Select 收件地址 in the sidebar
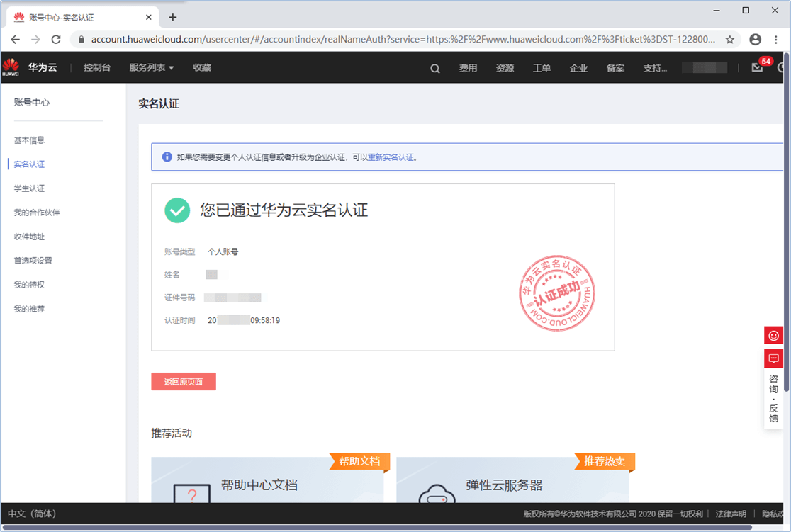The height and width of the screenshot is (532, 791). click(x=29, y=237)
